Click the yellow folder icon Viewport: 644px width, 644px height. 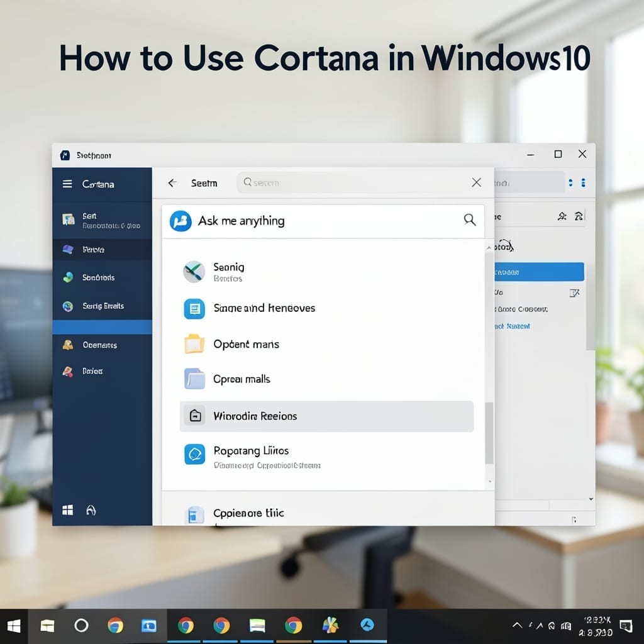(x=194, y=344)
